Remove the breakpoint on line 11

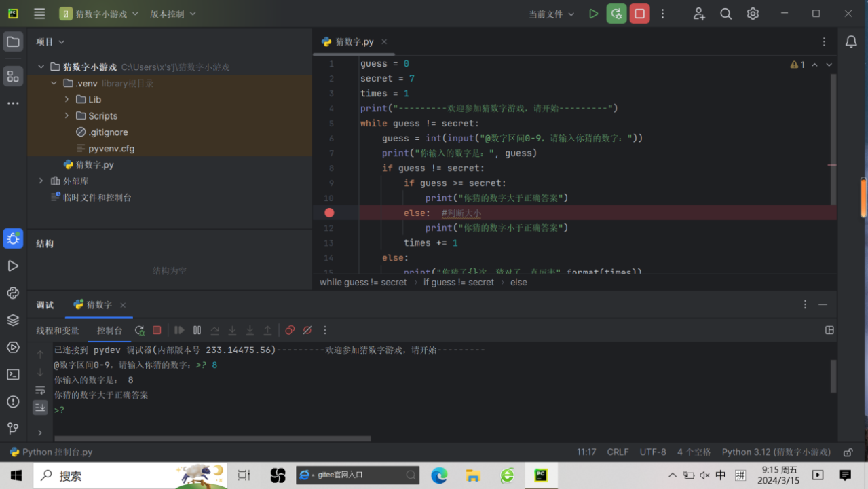[329, 213]
